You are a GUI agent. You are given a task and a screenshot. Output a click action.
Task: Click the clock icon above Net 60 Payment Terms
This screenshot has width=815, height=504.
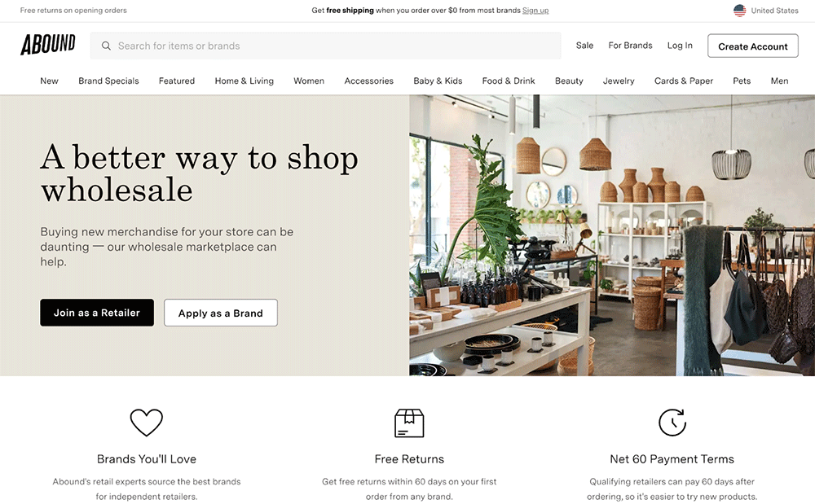click(672, 422)
